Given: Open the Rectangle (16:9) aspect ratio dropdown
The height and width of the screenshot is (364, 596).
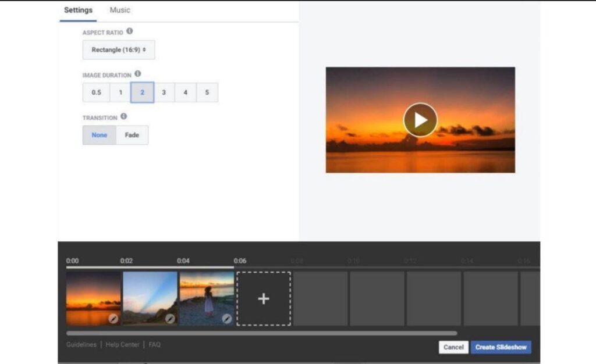Looking at the screenshot, I should coord(119,50).
